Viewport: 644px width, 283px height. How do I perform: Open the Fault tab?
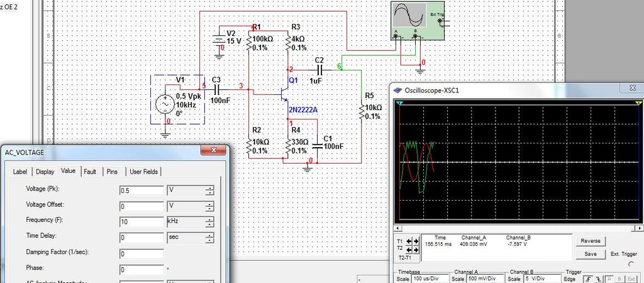pos(90,172)
